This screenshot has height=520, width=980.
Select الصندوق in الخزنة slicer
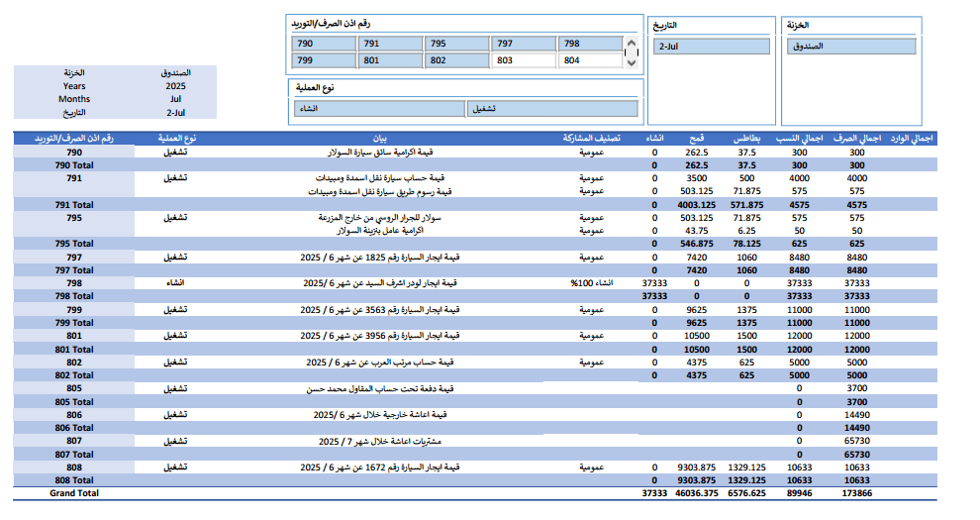point(851,47)
